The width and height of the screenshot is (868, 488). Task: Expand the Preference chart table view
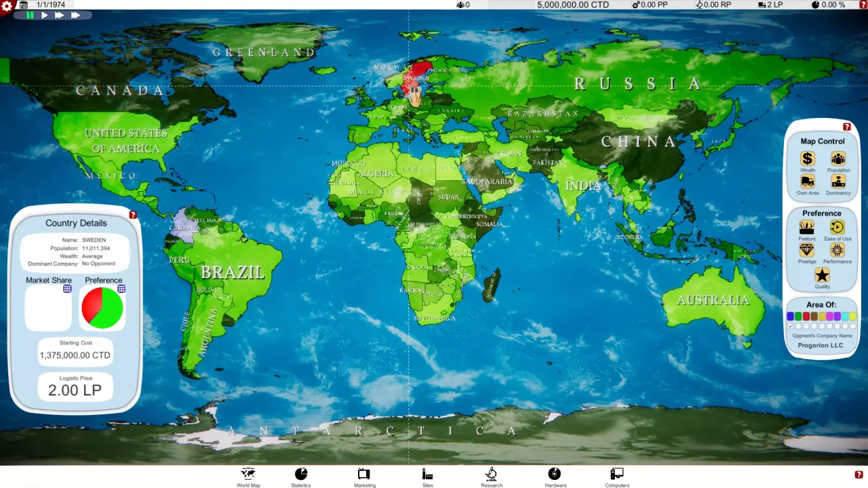click(121, 289)
